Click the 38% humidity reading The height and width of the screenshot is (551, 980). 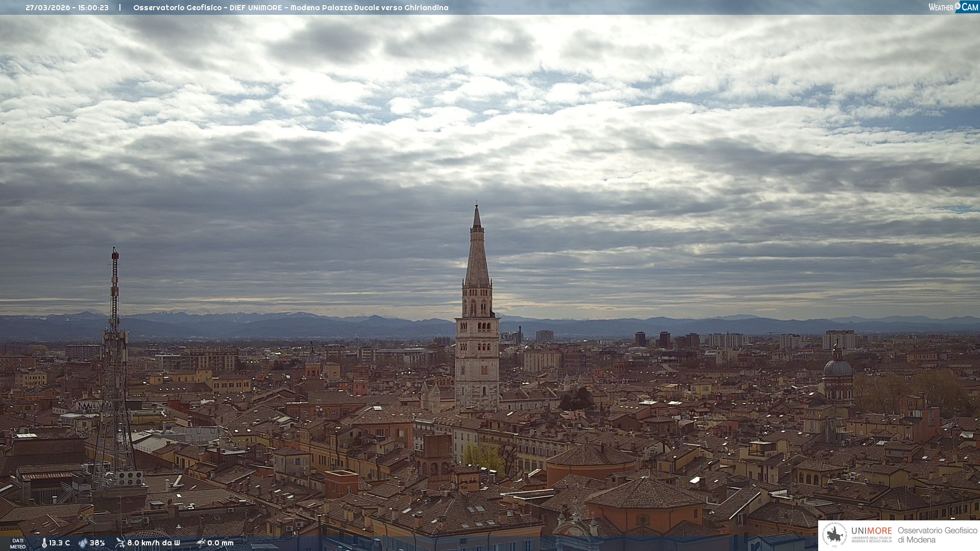point(97,543)
